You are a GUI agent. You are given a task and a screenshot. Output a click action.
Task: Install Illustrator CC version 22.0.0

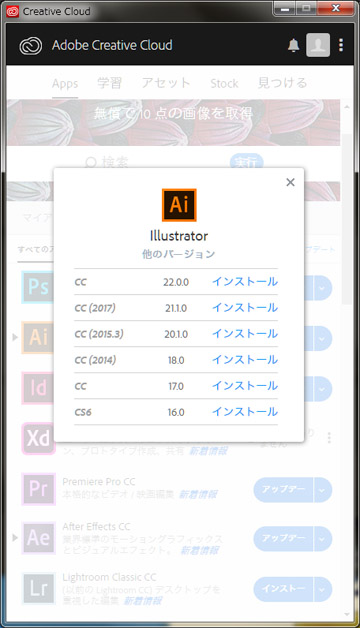pyautogui.click(x=245, y=282)
